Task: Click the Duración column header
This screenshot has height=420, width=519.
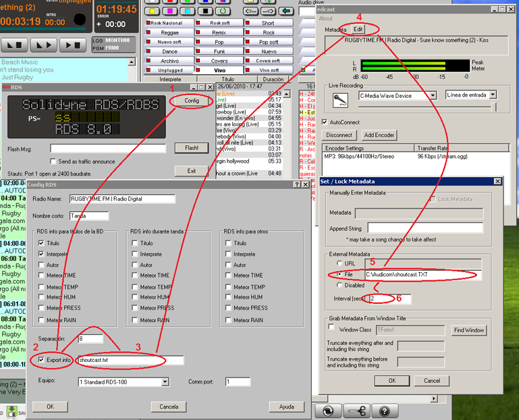Action: pos(273,79)
